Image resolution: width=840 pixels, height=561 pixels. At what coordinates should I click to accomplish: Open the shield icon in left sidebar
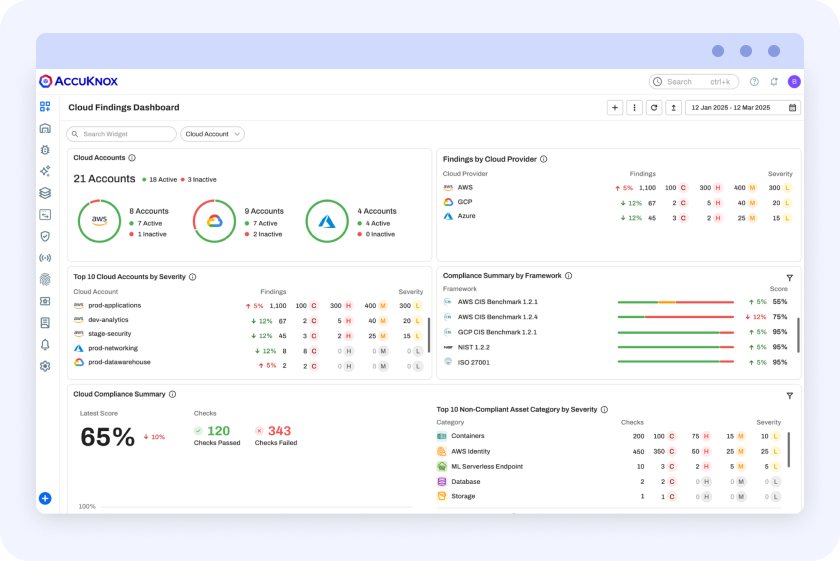[x=45, y=236]
